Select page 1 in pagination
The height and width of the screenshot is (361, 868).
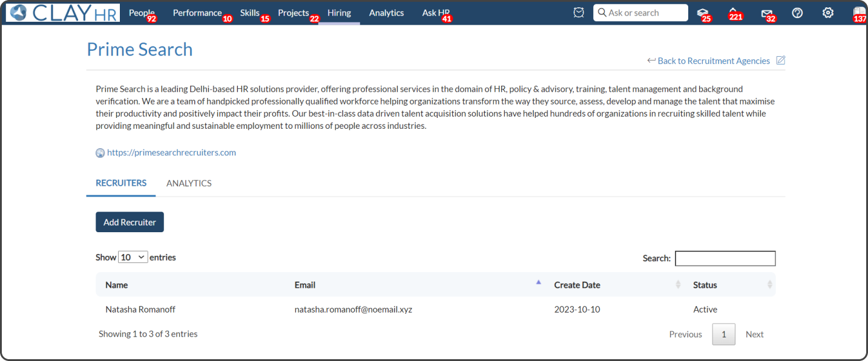click(724, 334)
